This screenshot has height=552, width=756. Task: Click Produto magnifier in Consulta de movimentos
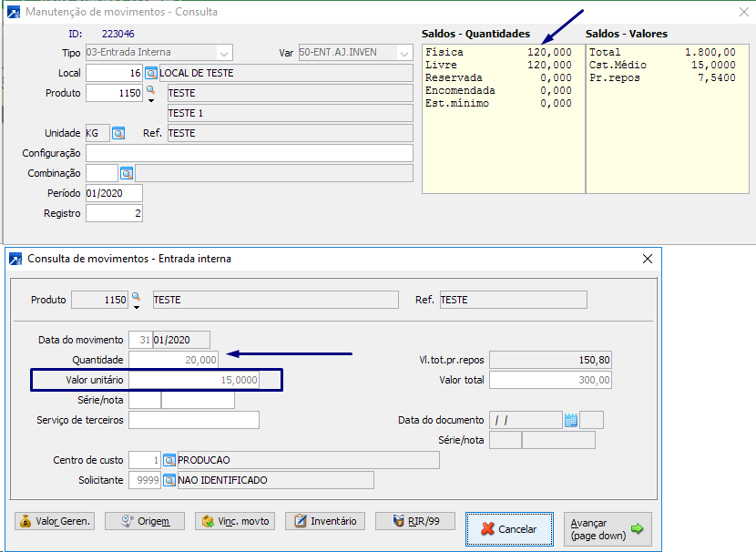(137, 297)
